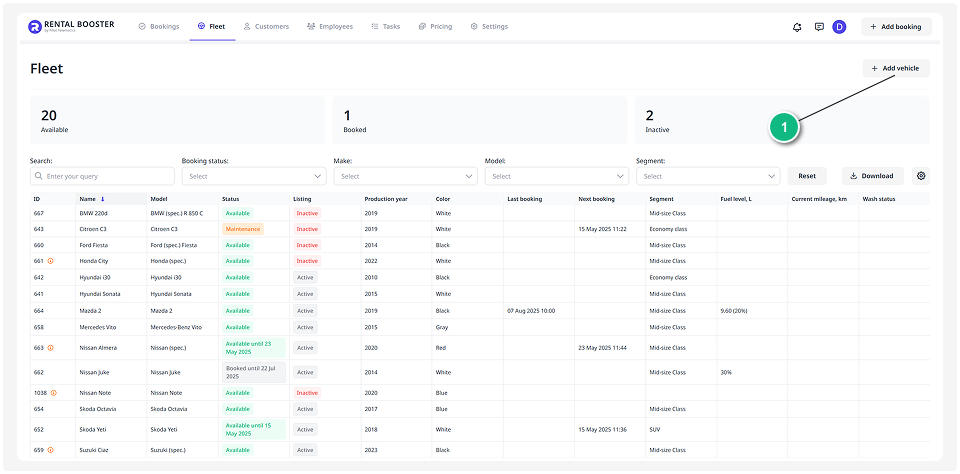
Task: Click the sort arrow on Name column
Action: tap(102, 199)
